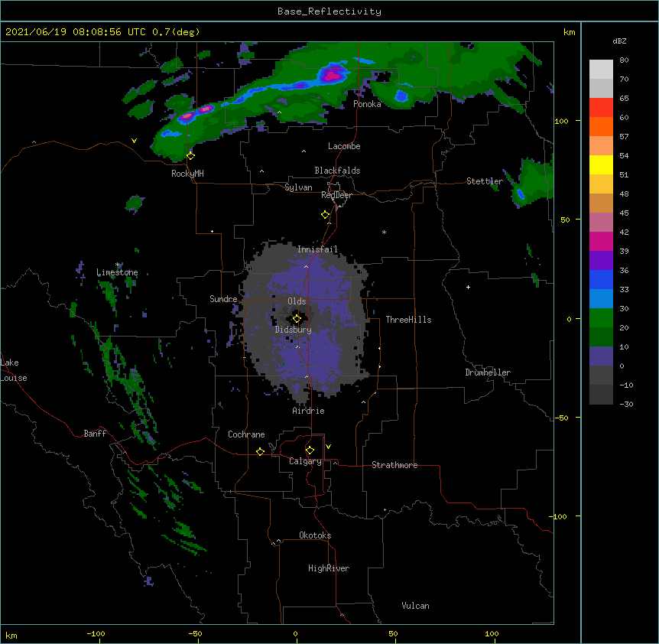Click the Lacombe city label
The width and height of the screenshot is (659, 644).
[344, 146]
